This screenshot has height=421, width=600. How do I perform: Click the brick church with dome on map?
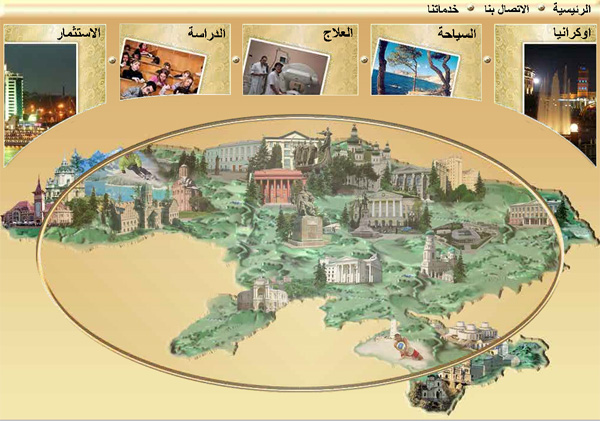click(x=186, y=188)
